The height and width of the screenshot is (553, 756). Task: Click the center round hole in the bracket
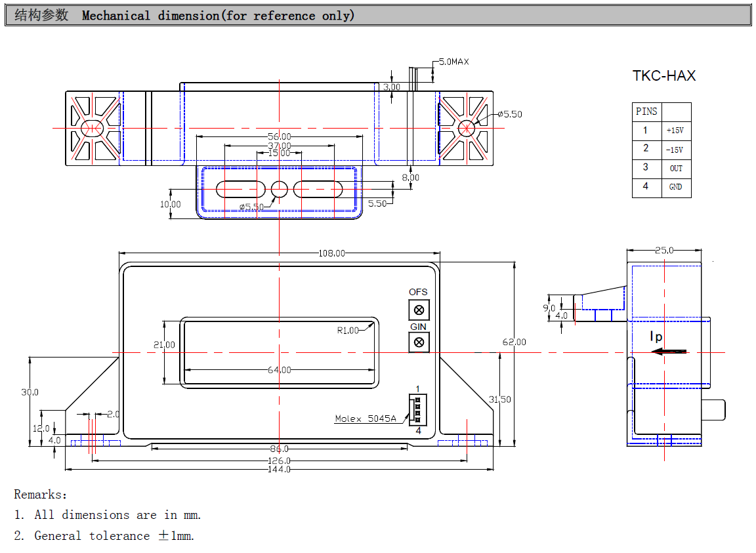pyautogui.click(x=280, y=190)
